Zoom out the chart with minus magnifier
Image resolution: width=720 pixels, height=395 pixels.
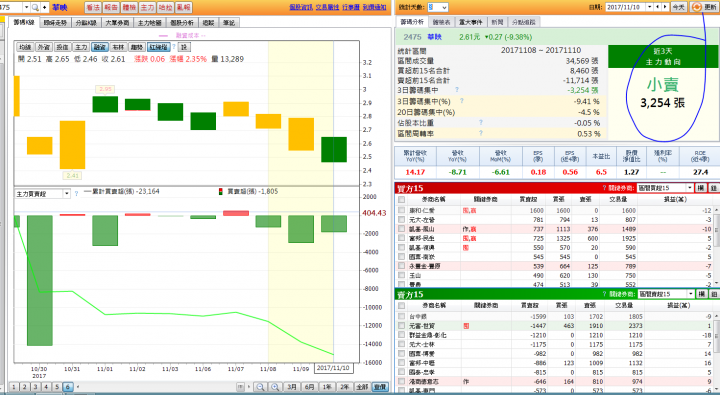pos(260,387)
